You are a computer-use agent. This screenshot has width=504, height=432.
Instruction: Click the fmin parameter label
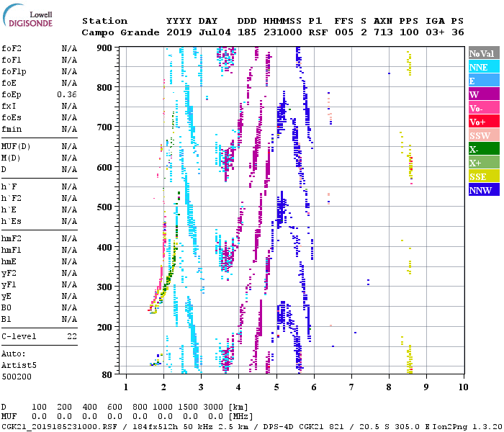tap(12, 129)
